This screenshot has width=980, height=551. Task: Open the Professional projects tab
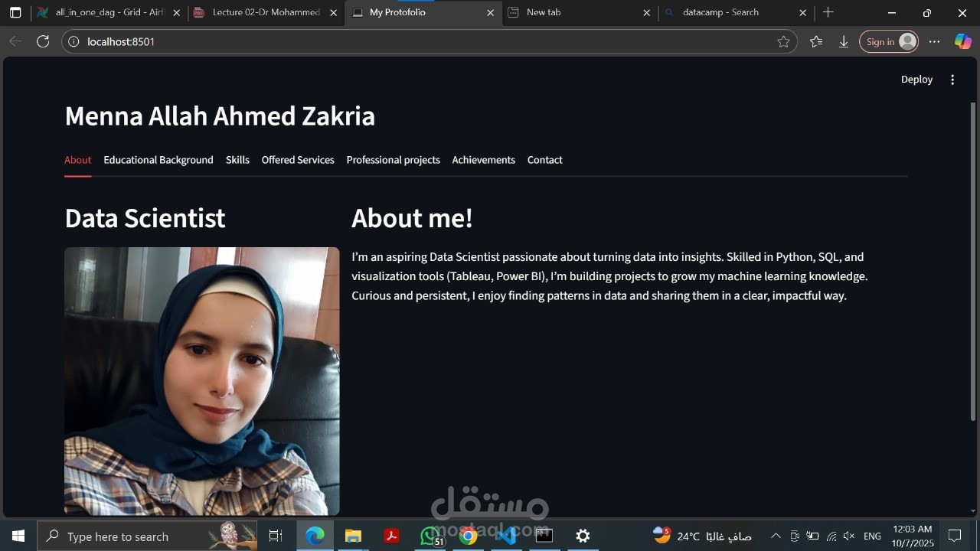click(x=393, y=160)
